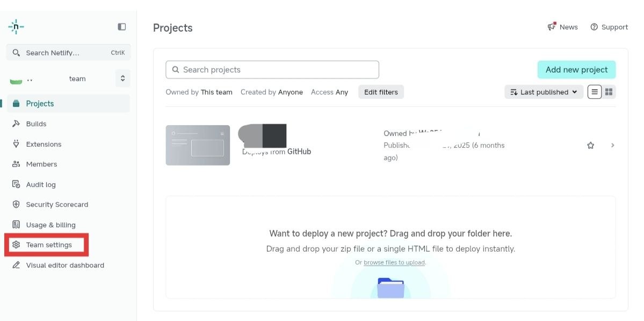Change the Access Any filter
Image resolution: width=644 pixels, height=321 pixels.
click(329, 92)
